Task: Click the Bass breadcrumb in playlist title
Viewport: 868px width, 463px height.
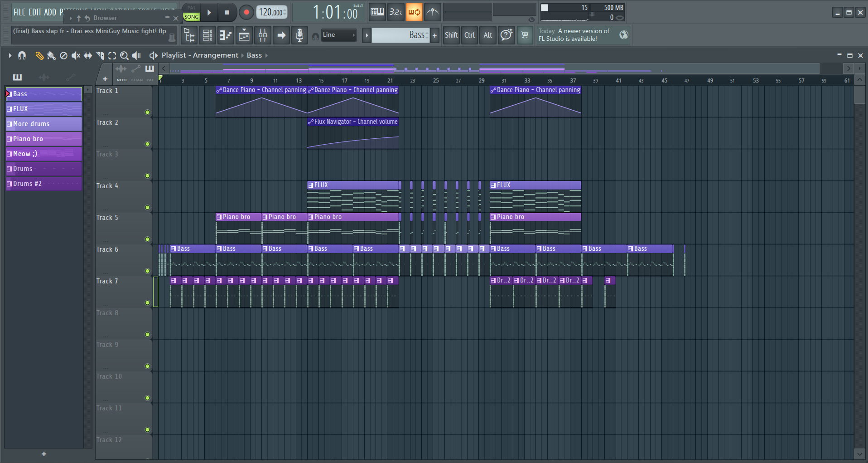Action: [254, 55]
